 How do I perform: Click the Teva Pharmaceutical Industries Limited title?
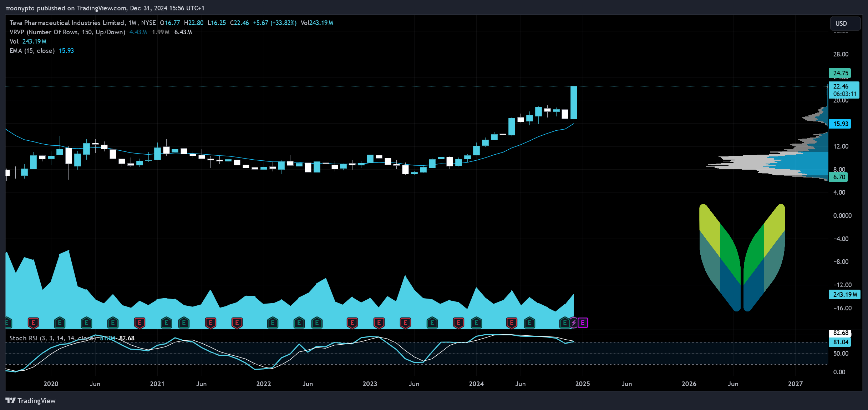pyautogui.click(x=67, y=23)
